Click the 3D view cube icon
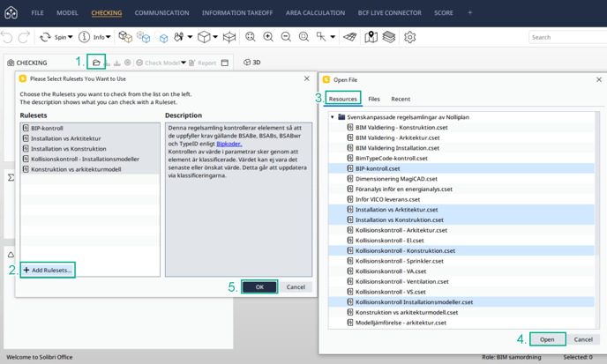Image resolution: width=607 pixels, height=364 pixels. 247,63
